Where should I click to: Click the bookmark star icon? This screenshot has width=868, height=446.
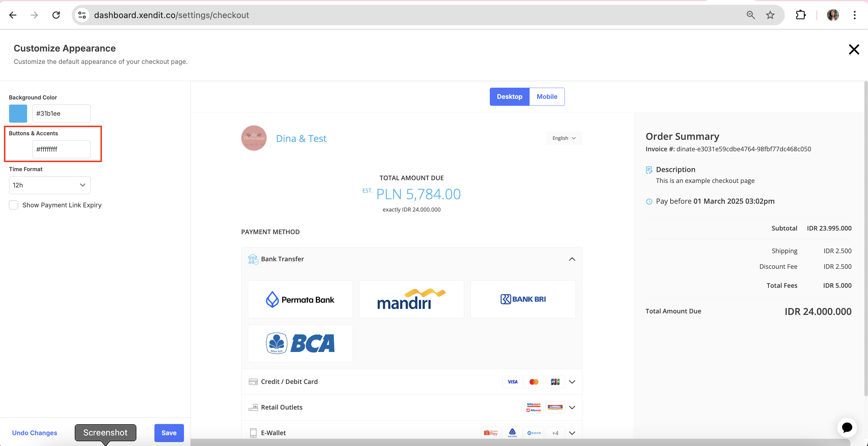click(770, 15)
